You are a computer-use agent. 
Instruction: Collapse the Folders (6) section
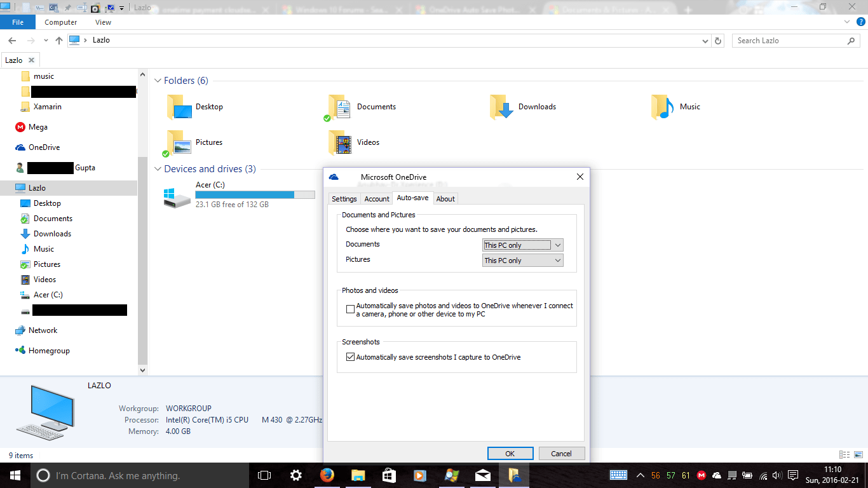(x=158, y=81)
